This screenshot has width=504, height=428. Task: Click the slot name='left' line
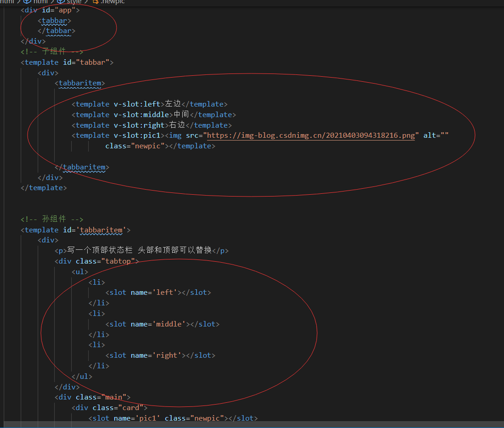point(158,293)
